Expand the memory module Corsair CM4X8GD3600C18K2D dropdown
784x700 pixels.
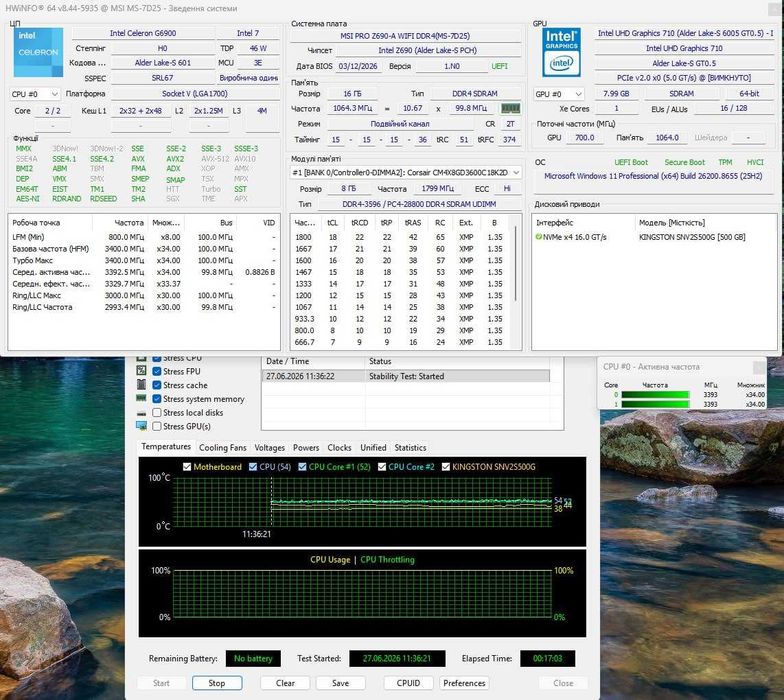[x=406, y=172]
